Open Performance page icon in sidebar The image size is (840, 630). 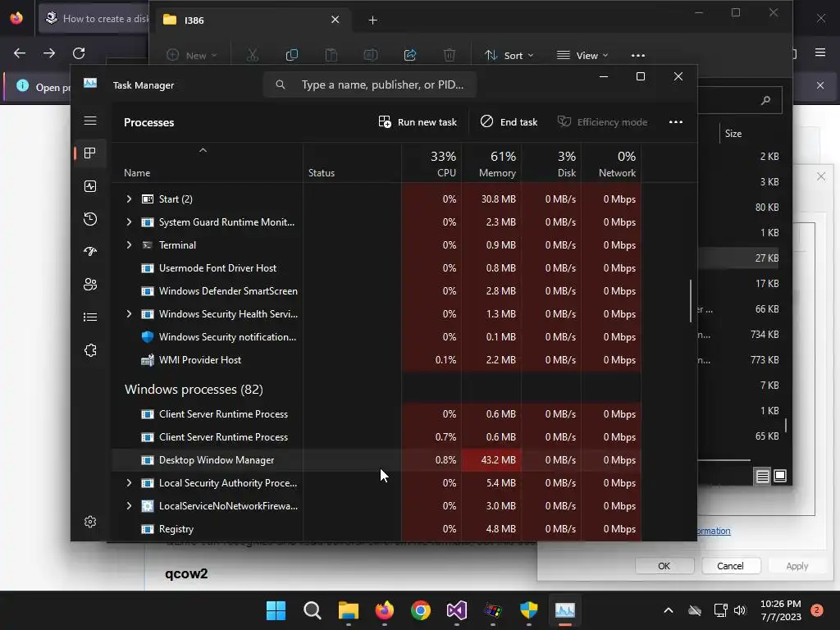(x=90, y=186)
